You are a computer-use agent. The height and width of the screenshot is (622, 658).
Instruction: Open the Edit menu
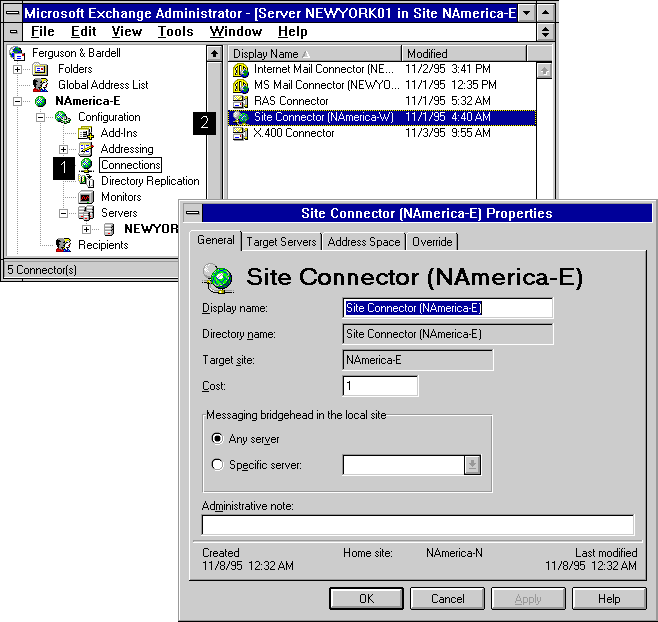pyautogui.click(x=84, y=31)
